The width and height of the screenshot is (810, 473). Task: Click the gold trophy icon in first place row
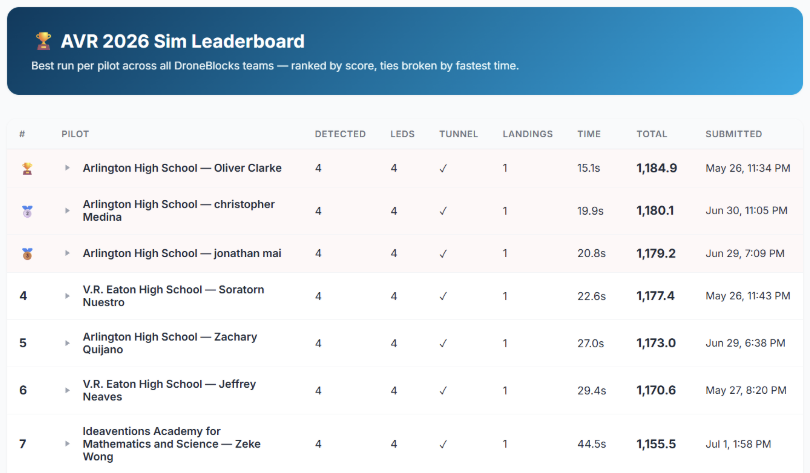[x=27, y=168]
